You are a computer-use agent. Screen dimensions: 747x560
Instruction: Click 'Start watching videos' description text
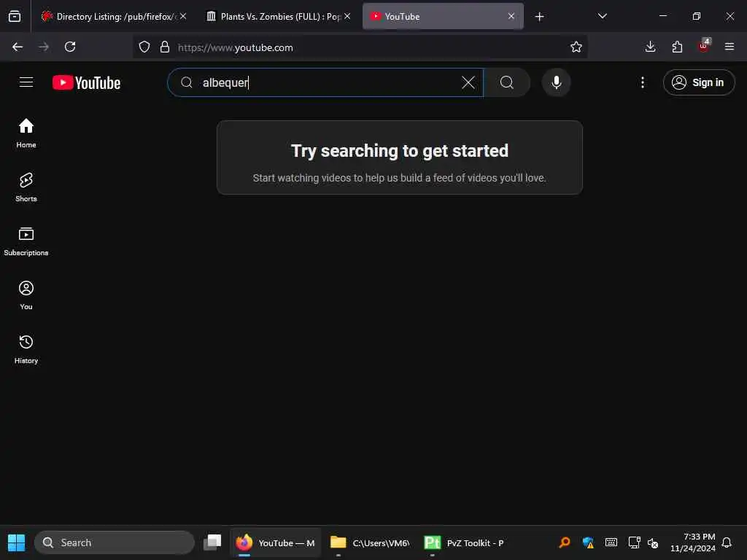[399, 178]
